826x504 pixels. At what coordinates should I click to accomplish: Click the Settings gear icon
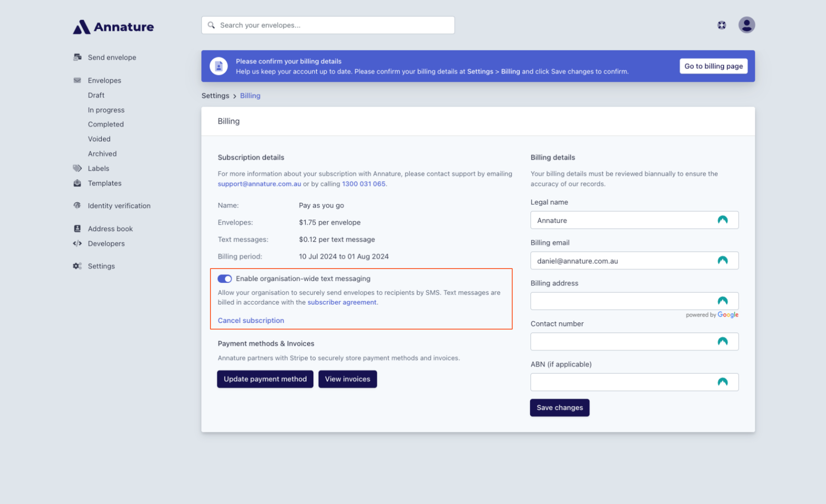tap(77, 266)
